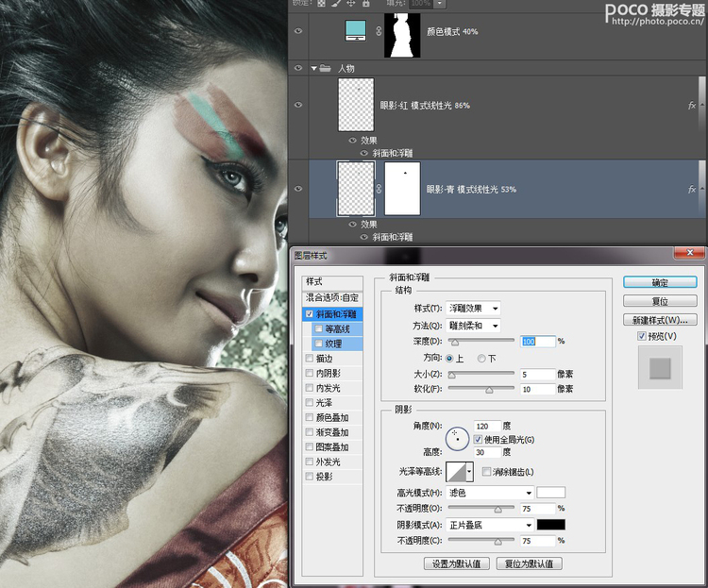Select the silhouette mask of 颜色模式 layer
Viewport: 708px width, 588px height.
(x=402, y=35)
